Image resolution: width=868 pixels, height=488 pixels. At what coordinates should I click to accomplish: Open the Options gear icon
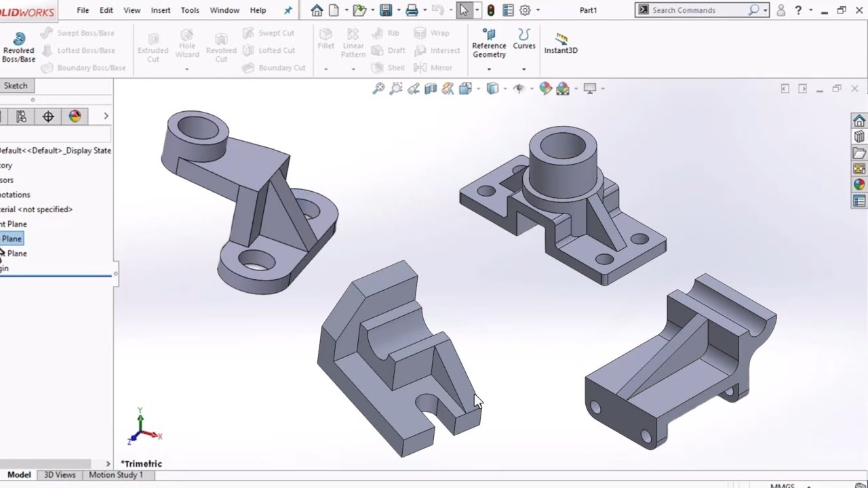click(525, 10)
